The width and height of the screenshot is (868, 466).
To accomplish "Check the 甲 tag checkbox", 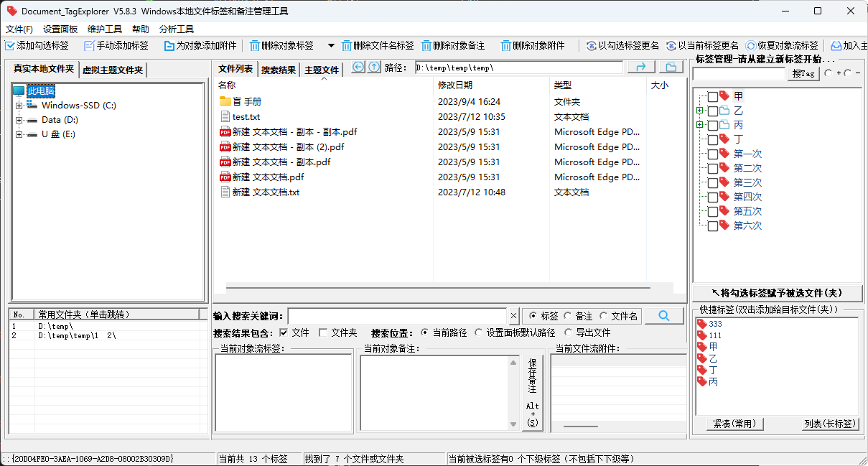I will pyautogui.click(x=713, y=97).
